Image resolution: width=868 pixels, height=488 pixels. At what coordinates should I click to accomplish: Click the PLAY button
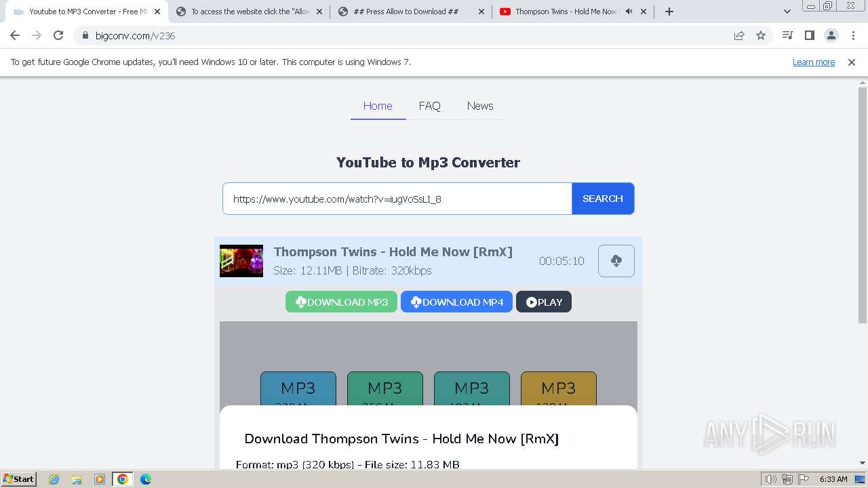(x=544, y=302)
